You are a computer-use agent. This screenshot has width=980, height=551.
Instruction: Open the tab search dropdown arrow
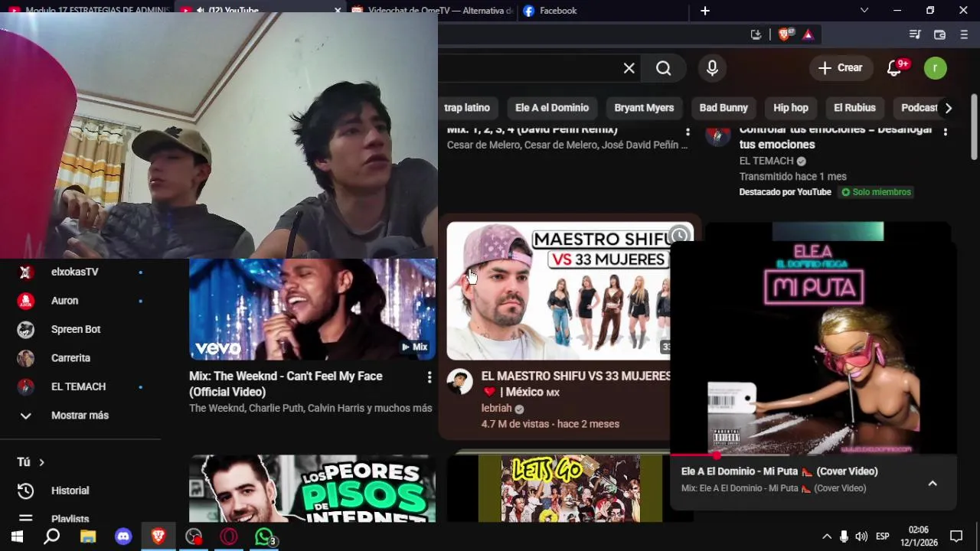point(864,11)
